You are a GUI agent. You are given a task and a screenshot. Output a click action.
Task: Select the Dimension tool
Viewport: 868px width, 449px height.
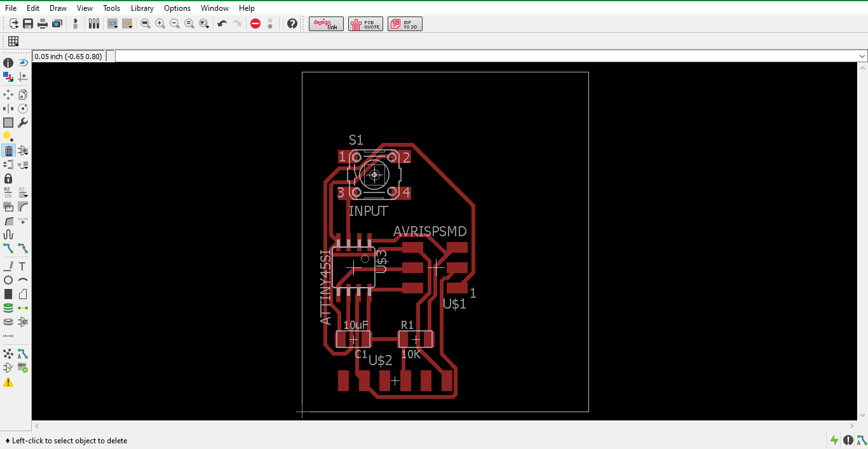pos(8,336)
